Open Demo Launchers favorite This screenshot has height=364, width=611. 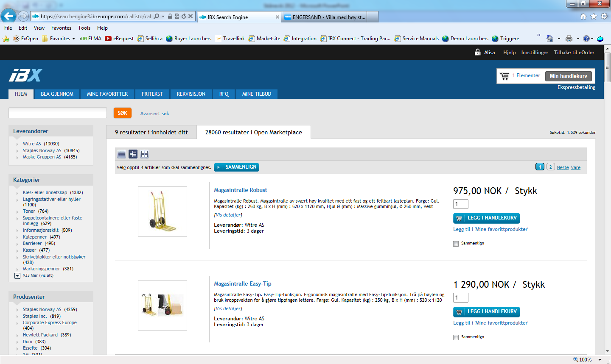coord(465,39)
